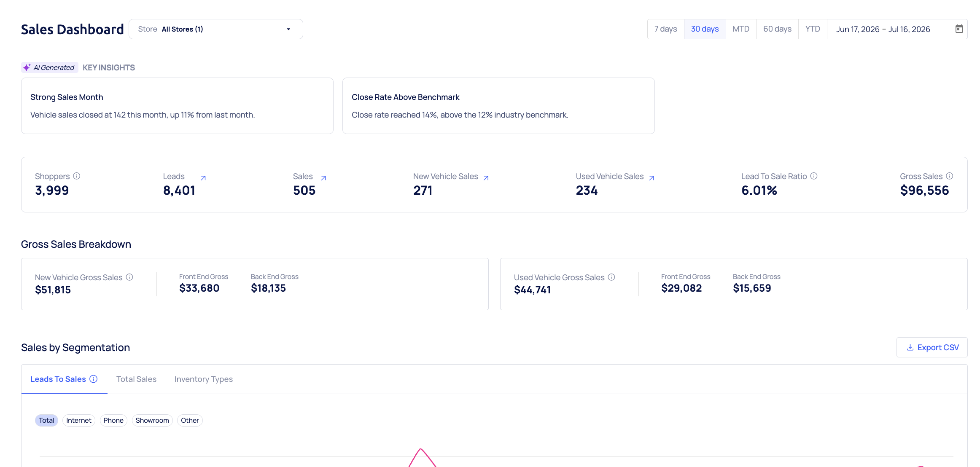Viewport: 980px width, 467px height.
Task: Select the Showroom segment filter chip
Action: pyautogui.click(x=152, y=421)
